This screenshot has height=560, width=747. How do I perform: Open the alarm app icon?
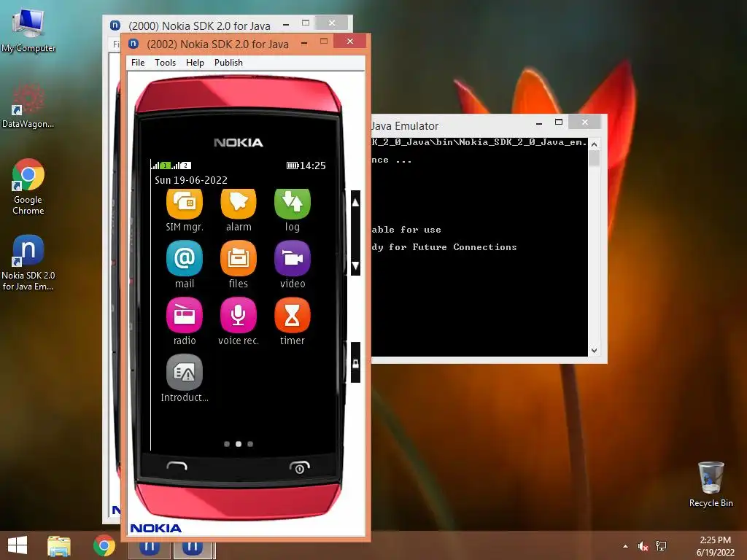coord(239,203)
